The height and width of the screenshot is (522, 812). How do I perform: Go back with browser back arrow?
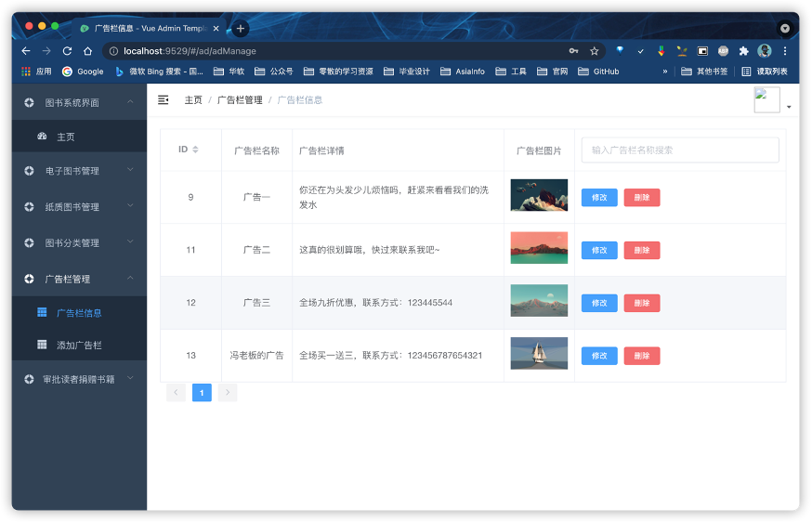coord(26,51)
